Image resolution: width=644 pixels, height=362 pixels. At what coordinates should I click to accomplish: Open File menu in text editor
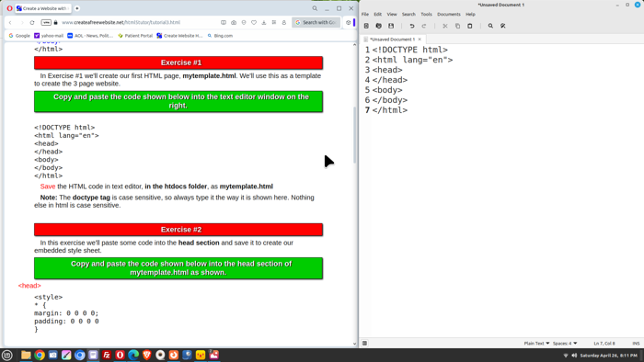point(364,15)
